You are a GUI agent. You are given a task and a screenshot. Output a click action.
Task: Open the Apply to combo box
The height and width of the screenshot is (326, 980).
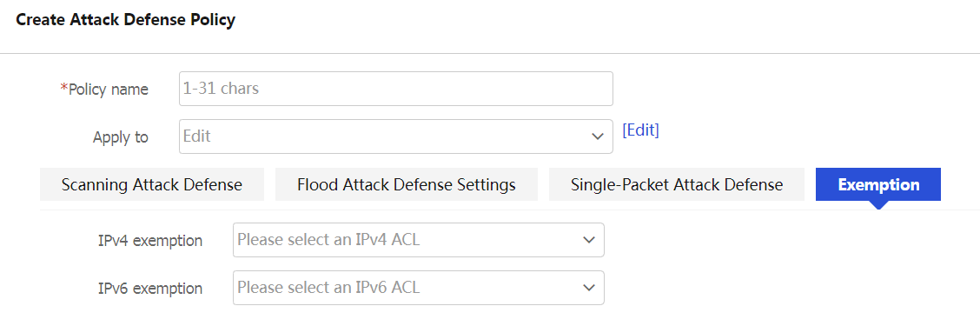click(x=395, y=136)
